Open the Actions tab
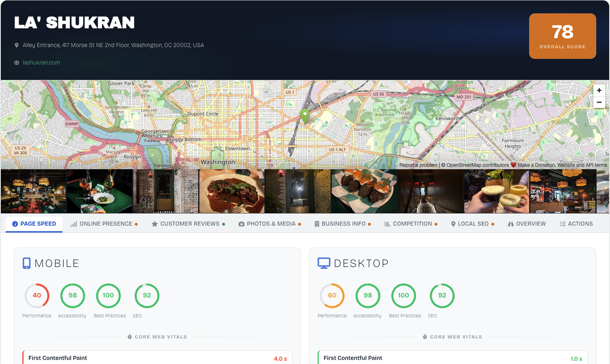Screen dimensions: 610x364 576,224
